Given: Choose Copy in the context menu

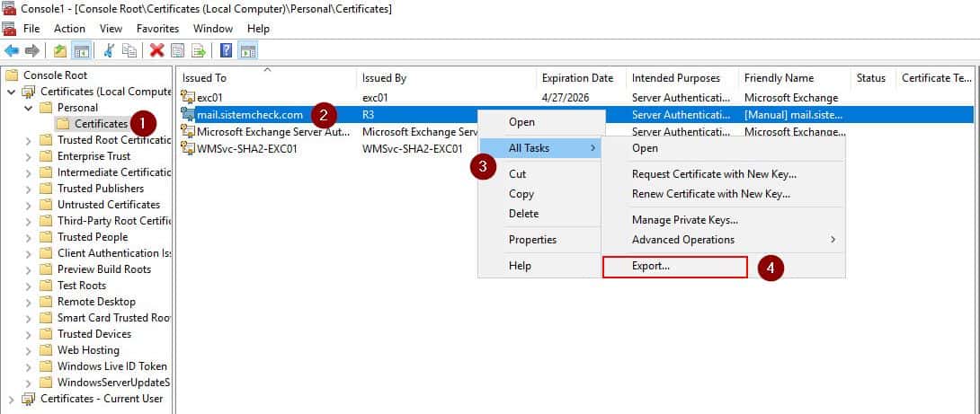Looking at the screenshot, I should [539, 194].
